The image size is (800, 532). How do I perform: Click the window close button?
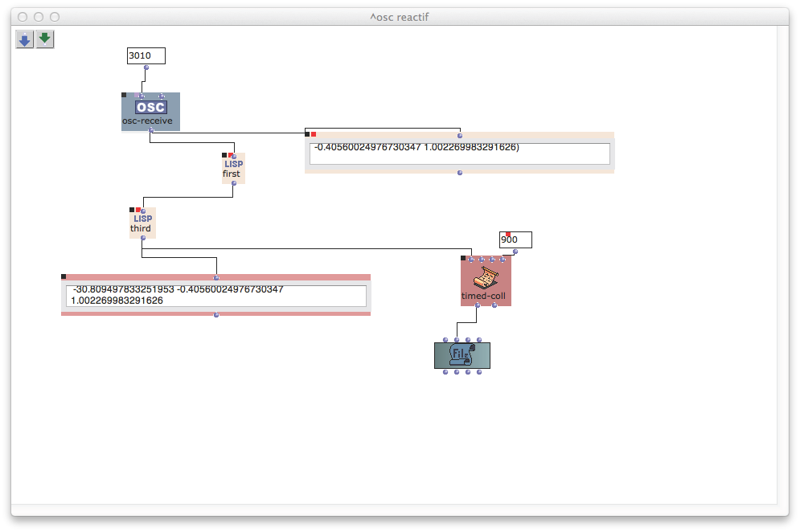pos(23,17)
